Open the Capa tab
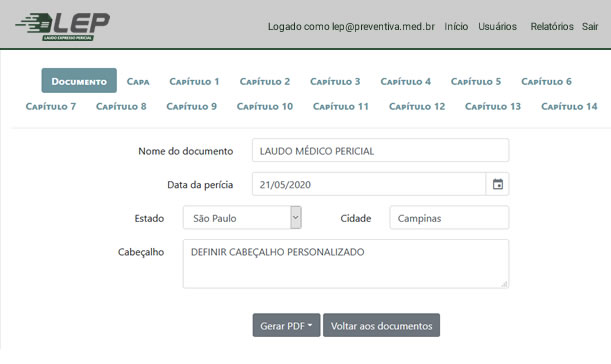 [138, 81]
